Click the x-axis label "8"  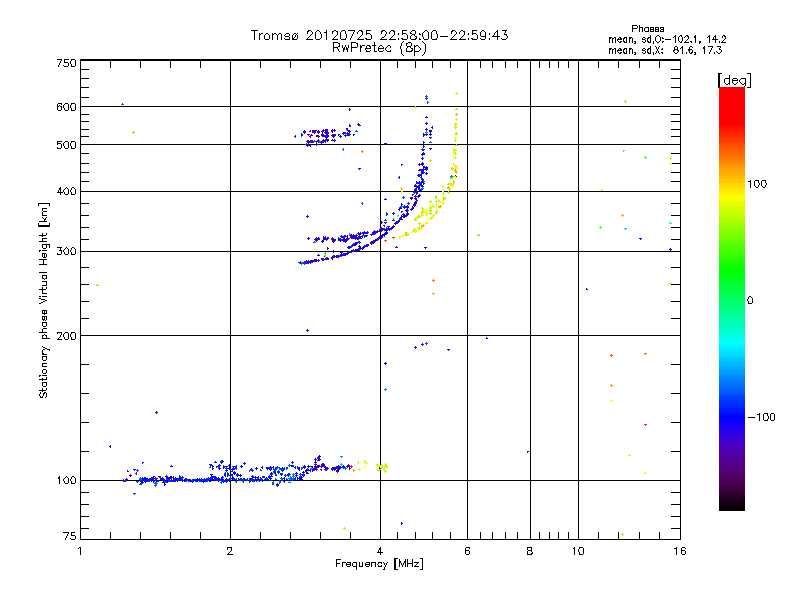(530, 551)
